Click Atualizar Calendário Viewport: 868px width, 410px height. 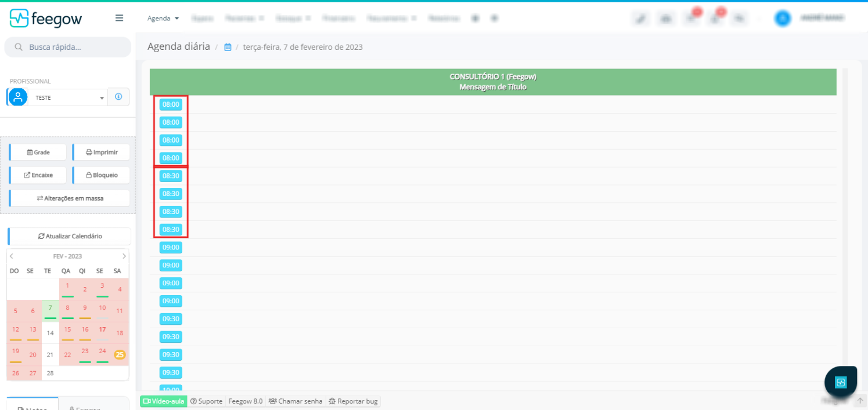pyautogui.click(x=69, y=236)
